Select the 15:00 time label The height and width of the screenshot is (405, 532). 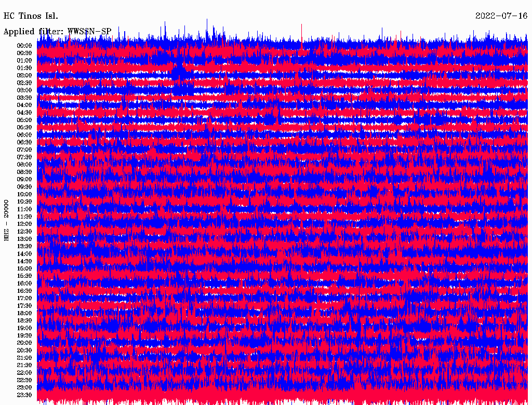[24, 268]
